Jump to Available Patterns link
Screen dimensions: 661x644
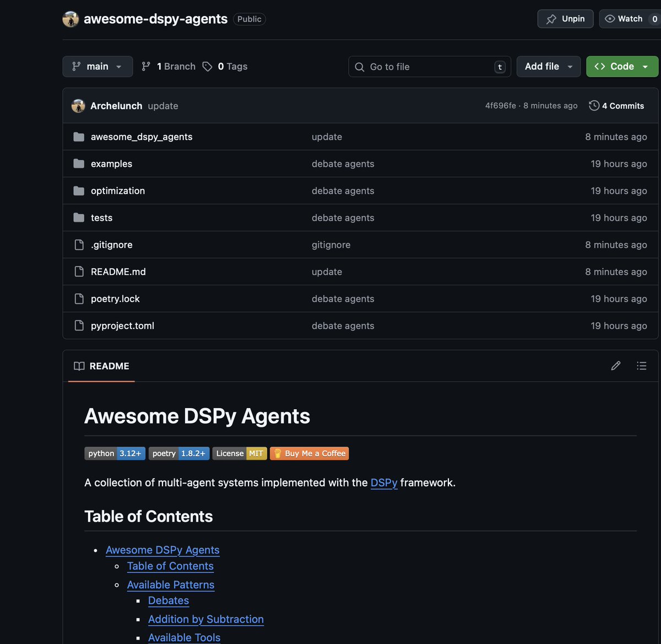(171, 585)
